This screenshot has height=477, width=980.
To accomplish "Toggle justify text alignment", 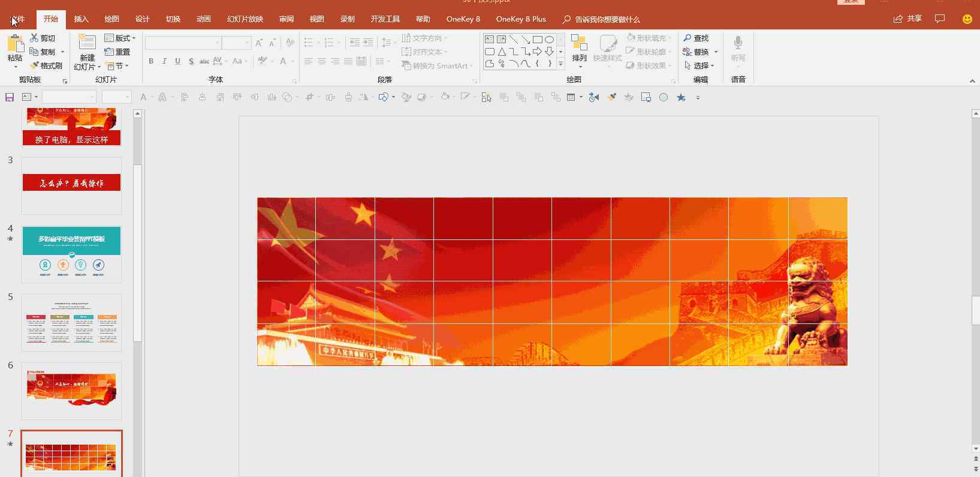I will point(348,61).
